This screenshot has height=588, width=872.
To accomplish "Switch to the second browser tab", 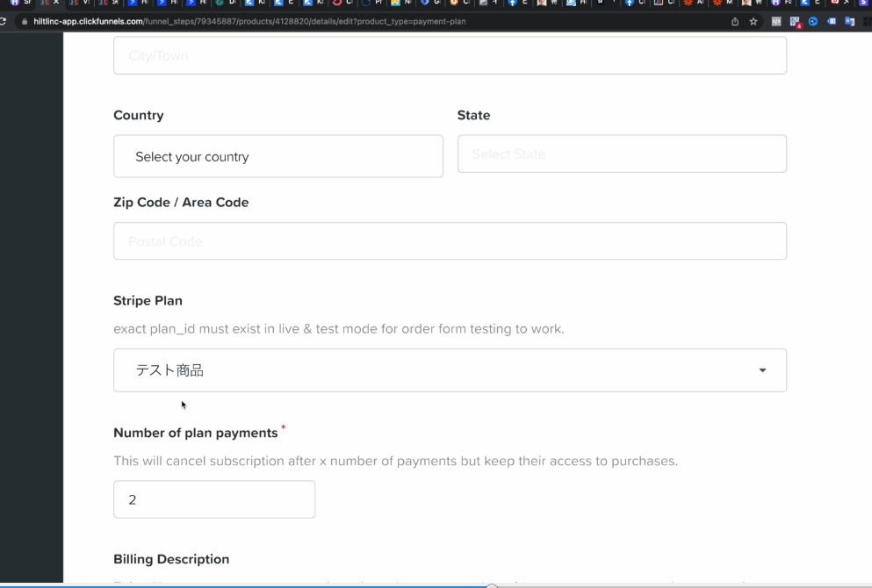I will pyautogui.click(x=49, y=3).
